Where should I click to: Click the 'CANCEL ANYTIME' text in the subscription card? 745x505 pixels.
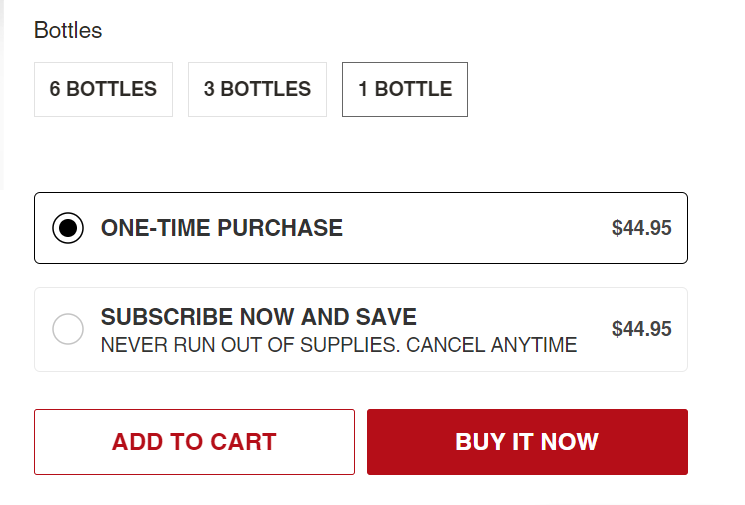pyautogui.click(x=492, y=345)
